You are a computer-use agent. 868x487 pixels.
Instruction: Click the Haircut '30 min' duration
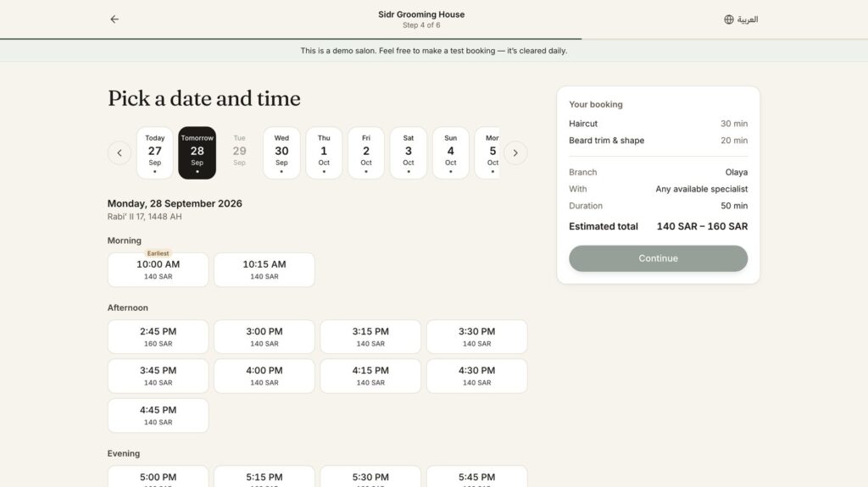(734, 124)
